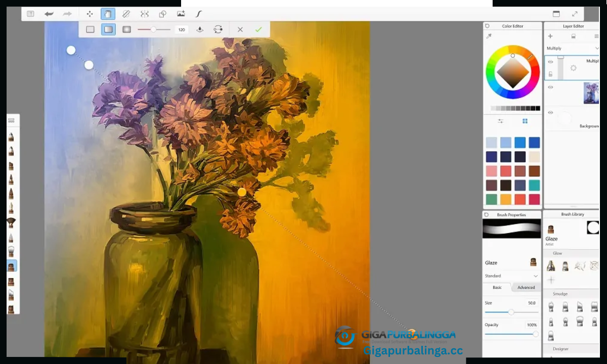Click the brush stroke preview
The height and width of the screenshot is (364, 607).
[511, 229]
